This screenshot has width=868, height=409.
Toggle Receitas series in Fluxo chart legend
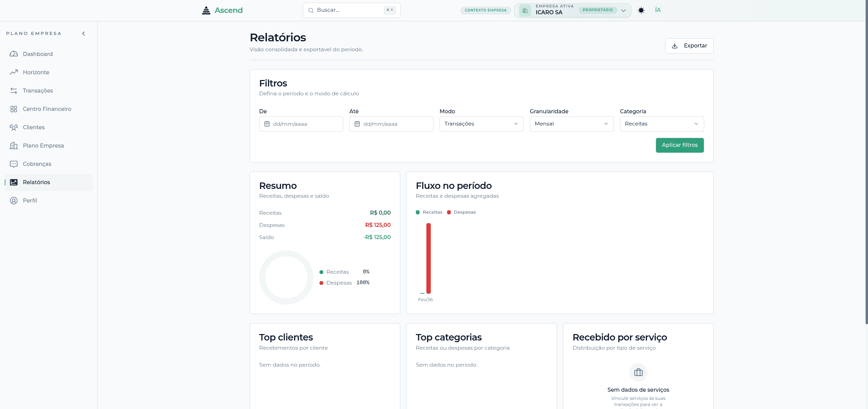click(429, 212)
